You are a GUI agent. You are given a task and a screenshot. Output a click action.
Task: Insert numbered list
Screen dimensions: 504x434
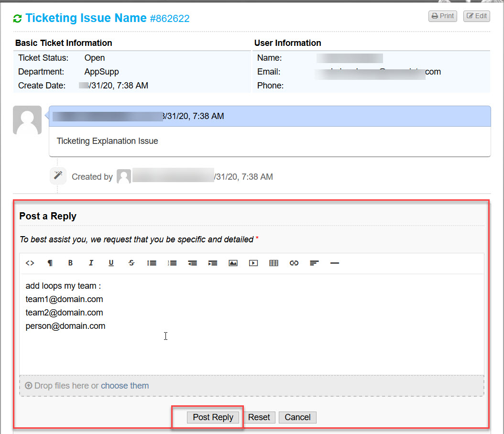172,263
